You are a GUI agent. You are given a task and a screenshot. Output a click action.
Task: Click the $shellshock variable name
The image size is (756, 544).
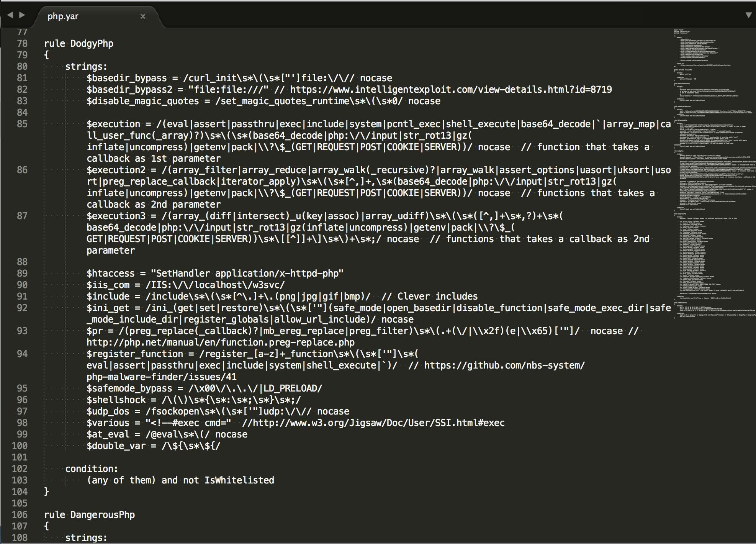point(116,400)
